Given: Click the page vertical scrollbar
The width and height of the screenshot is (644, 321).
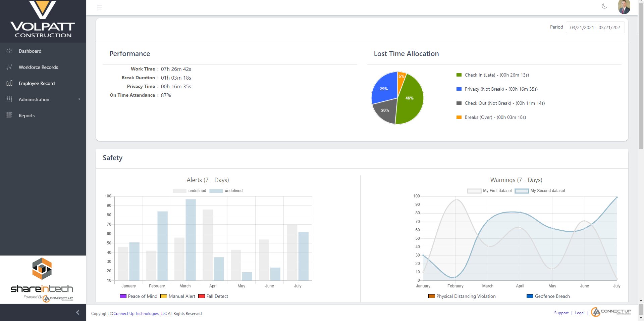Looking at the screenshot, I should [x=641, y=76].
